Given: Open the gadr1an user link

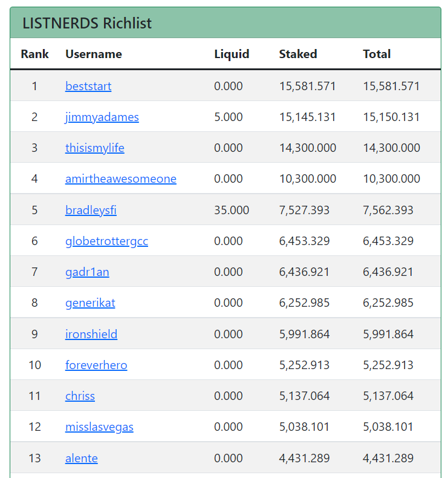Looking at the screenshot, I should click(x=87, y=272).
